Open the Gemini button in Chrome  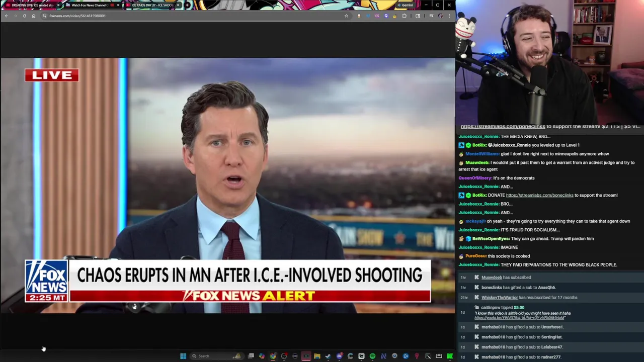pyautogui.click(x=406, y=5)
